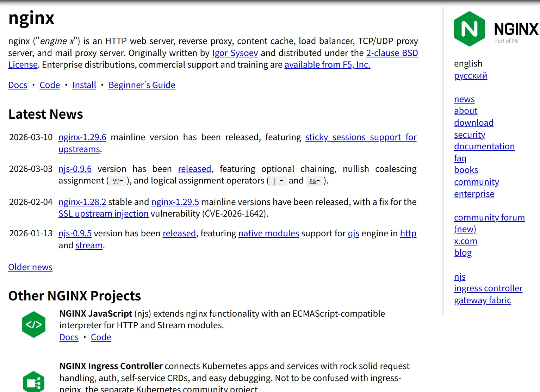Image resolution: width=540 pixels, height=392 pixels.
Task: Open security page from sidebar
Action: tap(469, 135)
